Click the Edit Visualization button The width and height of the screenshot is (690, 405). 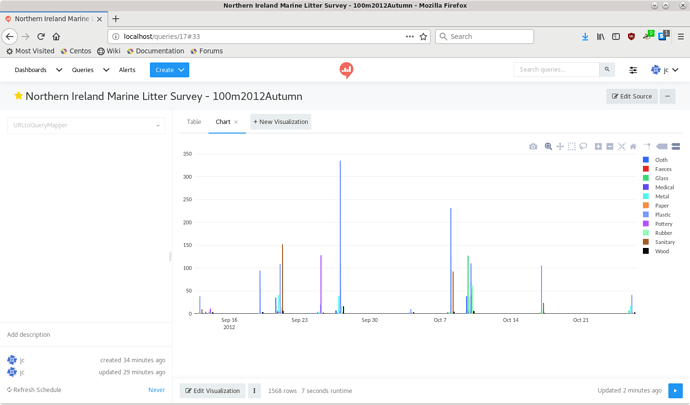click(213, 390)
